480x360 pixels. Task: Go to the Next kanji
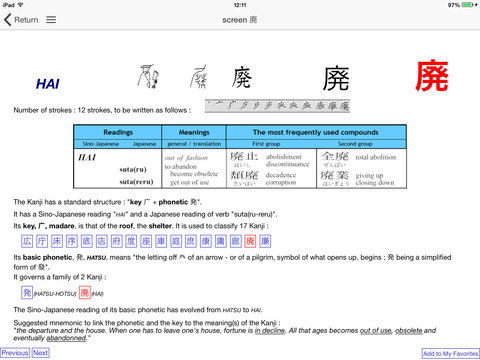41,353
